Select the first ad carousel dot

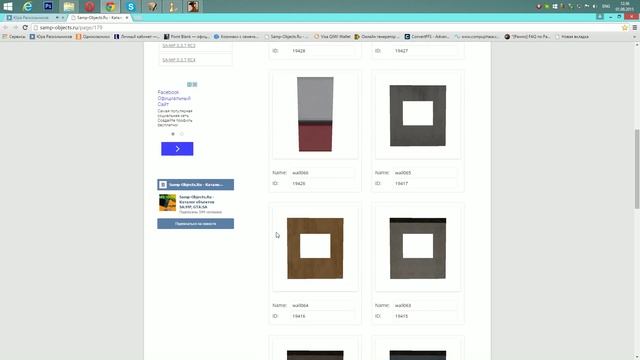tap(173, 134)
